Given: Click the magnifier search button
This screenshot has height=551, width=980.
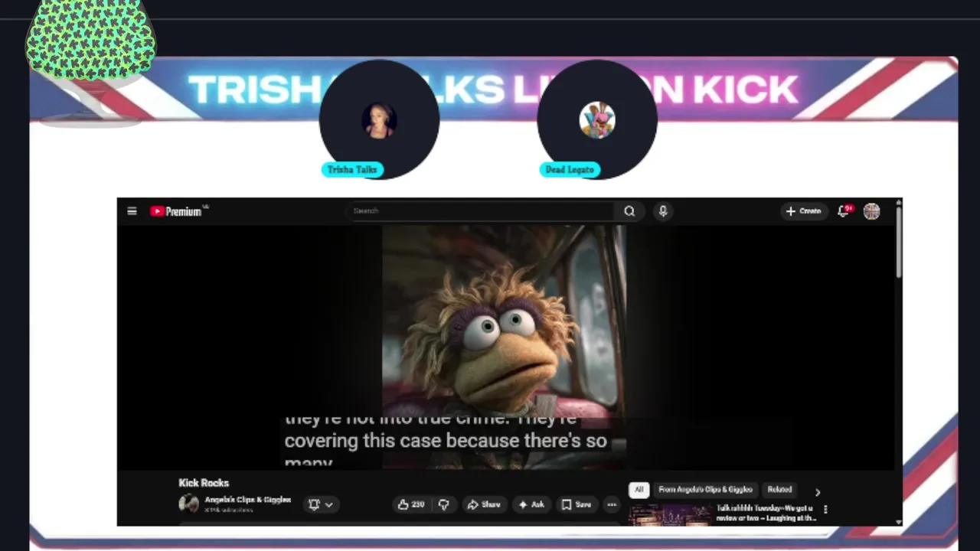Looking at the screenshot, I should click(x=629, y=211).
